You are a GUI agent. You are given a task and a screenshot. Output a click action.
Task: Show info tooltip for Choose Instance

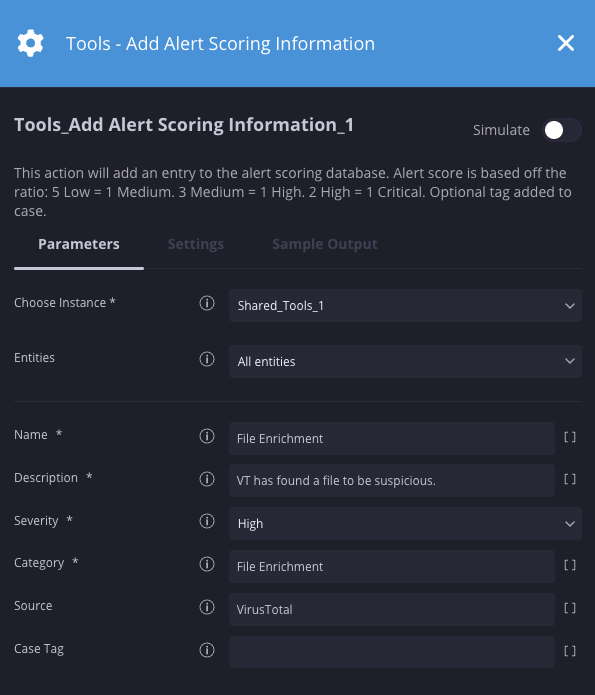[207, 303]
